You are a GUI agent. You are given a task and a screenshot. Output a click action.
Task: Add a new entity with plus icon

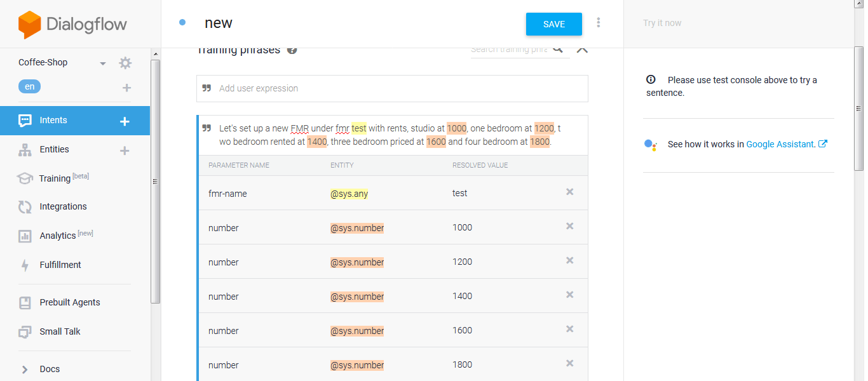(125, 150)
